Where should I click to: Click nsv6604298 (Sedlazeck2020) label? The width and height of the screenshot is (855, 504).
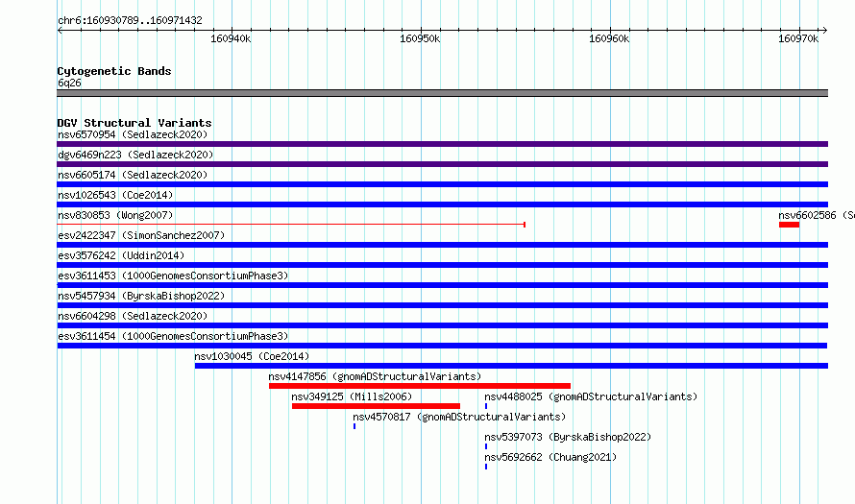coord(133,316)
